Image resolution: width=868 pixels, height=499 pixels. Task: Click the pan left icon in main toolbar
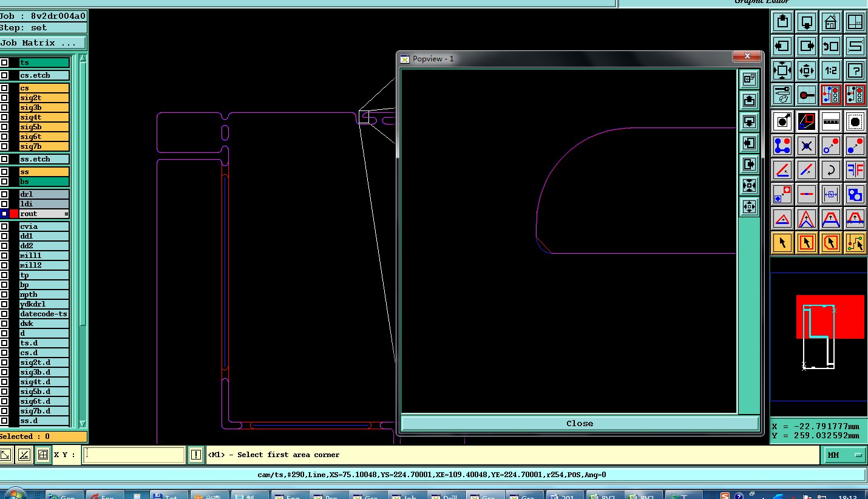click(782, 46)
